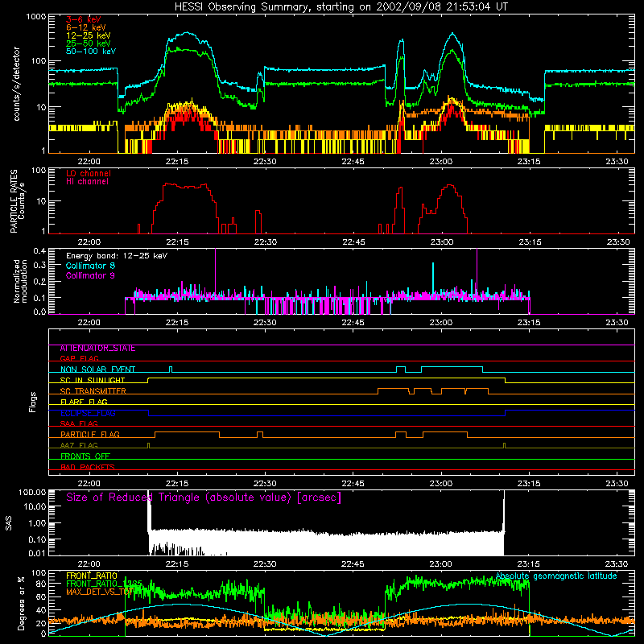644x644 pixels.
Task: Select the Collimator 8 legend label
Action: click(x=90, y=266)
